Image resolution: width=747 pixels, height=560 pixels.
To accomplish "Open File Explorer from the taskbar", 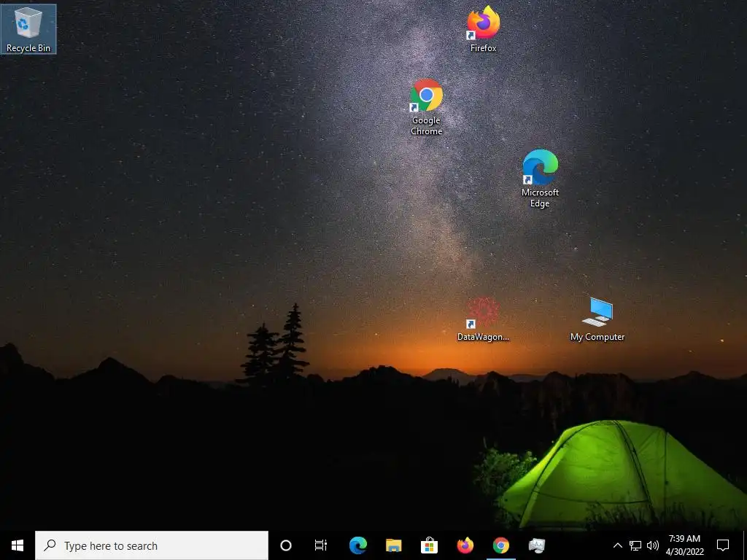I will [x=393, y=545].
